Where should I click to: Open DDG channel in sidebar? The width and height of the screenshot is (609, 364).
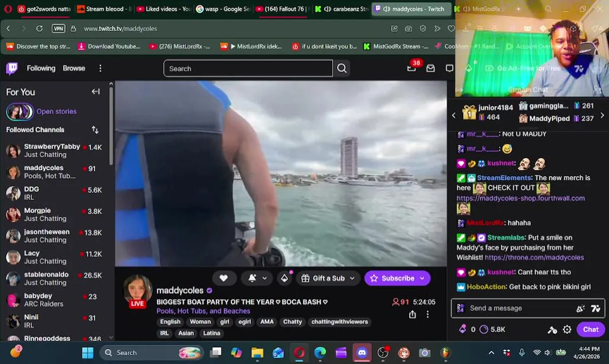point(55,193)
